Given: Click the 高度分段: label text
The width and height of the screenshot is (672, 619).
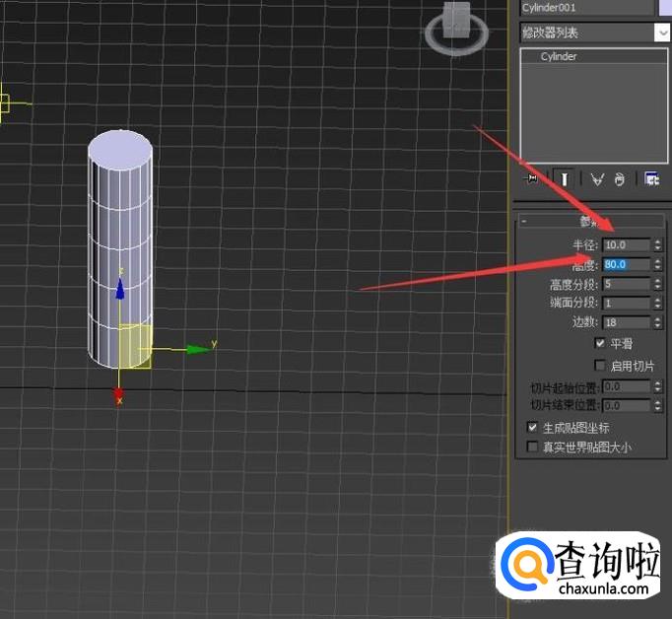Looking at the screenshot, I should (x=573, y=284).
